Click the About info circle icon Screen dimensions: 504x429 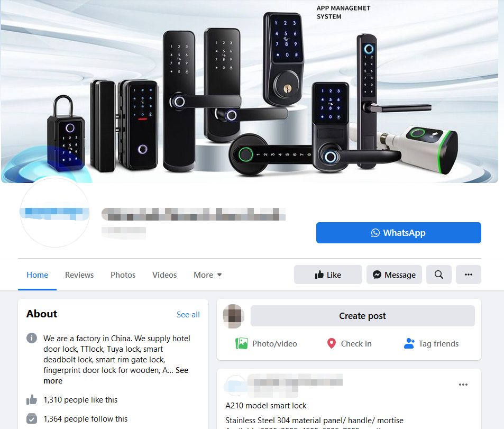pyautogui.click(x=32, y=339)
